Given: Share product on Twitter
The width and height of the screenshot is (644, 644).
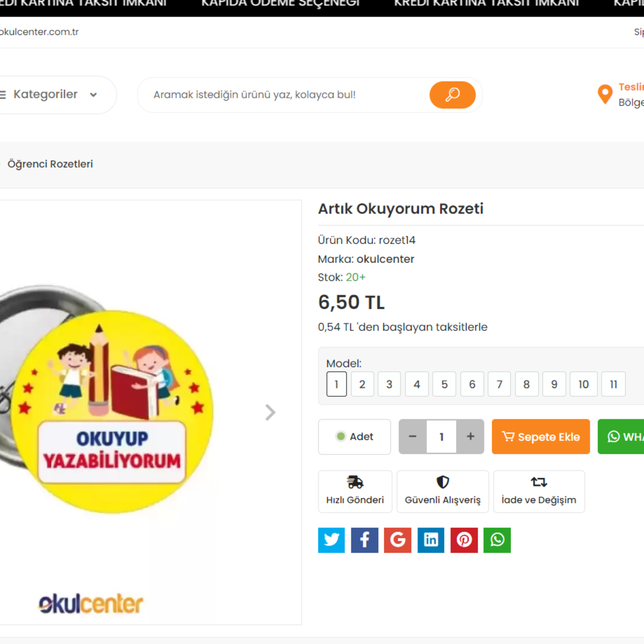Looking at the screenshot, I should point(331,540).
